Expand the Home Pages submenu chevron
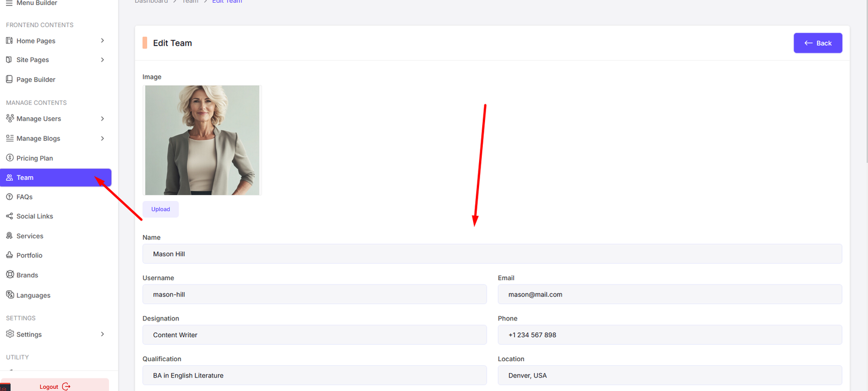 (x=102, y=41)
